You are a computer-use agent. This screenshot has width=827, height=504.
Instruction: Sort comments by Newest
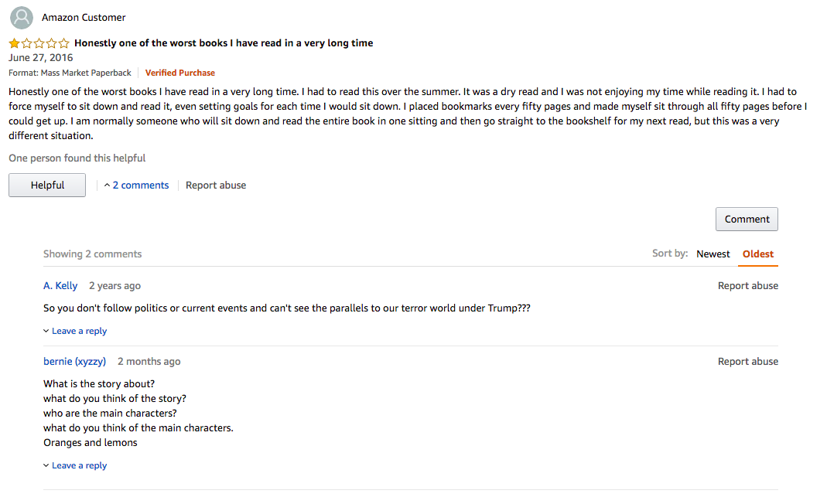click(713, 254)
